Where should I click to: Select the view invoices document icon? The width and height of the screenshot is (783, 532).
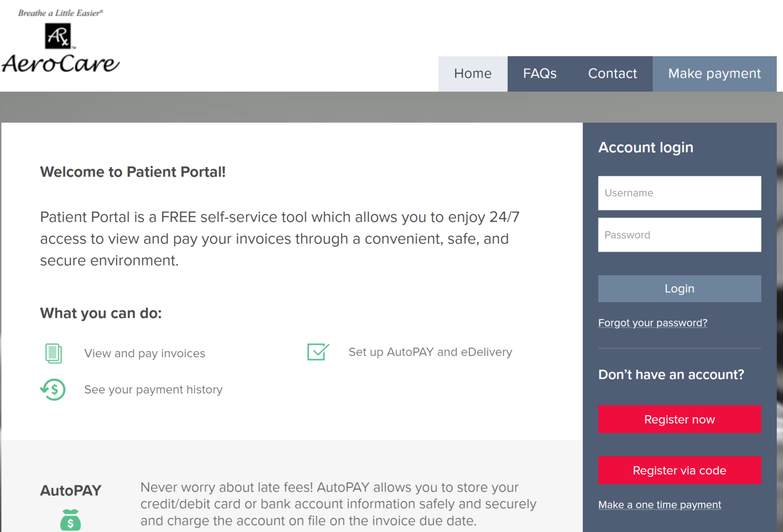point(53,353)
